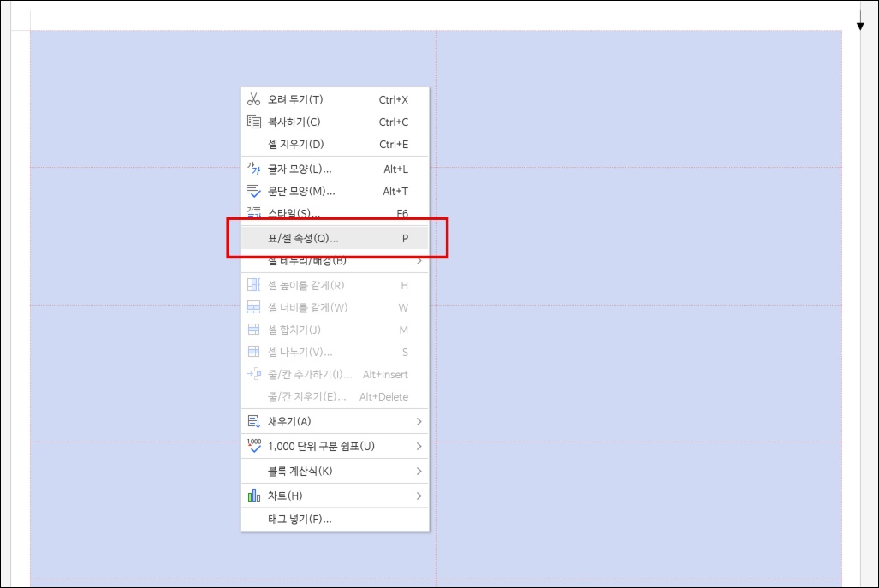Expand the 블록 계산식 submenu
Image resolution: width=879 pixels, height=588 pixels.
click(418, 470)
